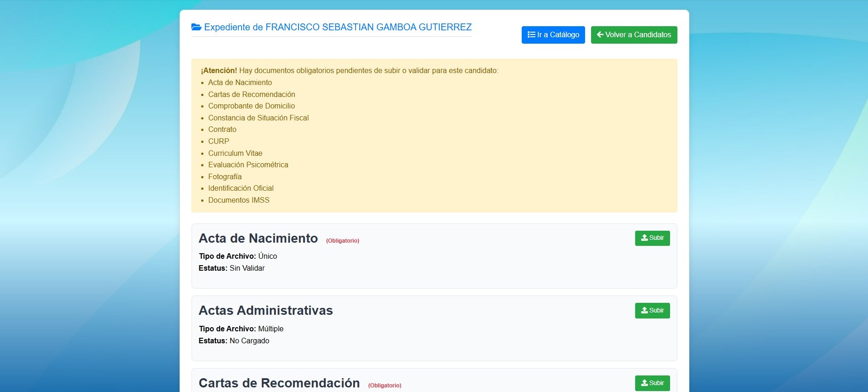Select Acta de Nacimiento in pending list
This screenshot has width=868, height=392.
tap(240, 83)
